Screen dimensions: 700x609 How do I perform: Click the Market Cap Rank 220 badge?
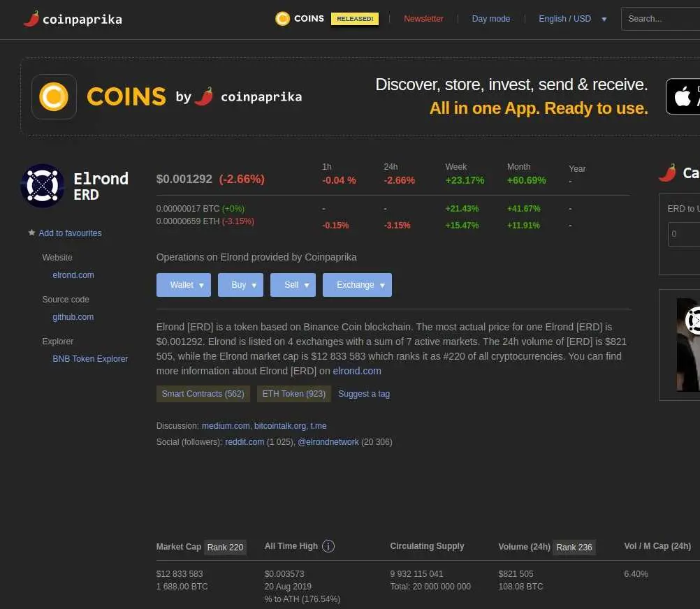(225, 547)
